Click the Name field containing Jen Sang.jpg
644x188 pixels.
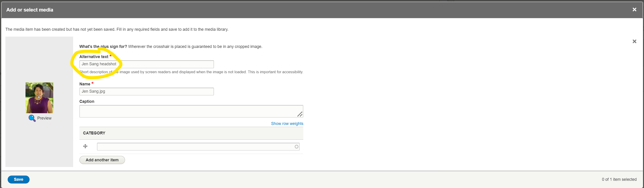[x=146, y=91]
